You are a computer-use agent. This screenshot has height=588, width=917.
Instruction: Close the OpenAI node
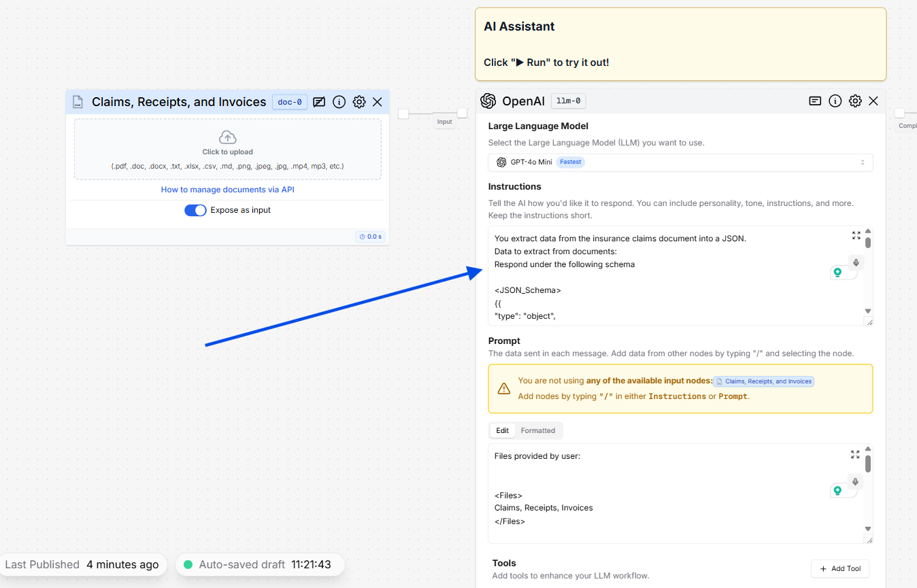pos(874,101)
